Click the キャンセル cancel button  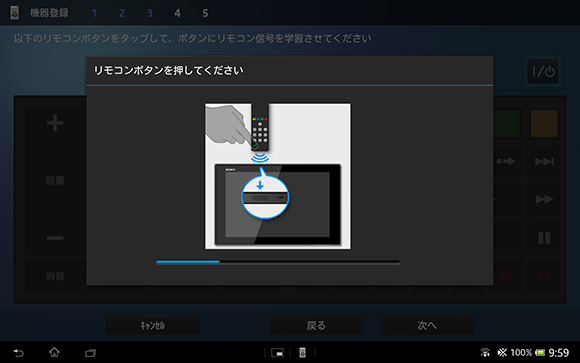coord(153,326)
